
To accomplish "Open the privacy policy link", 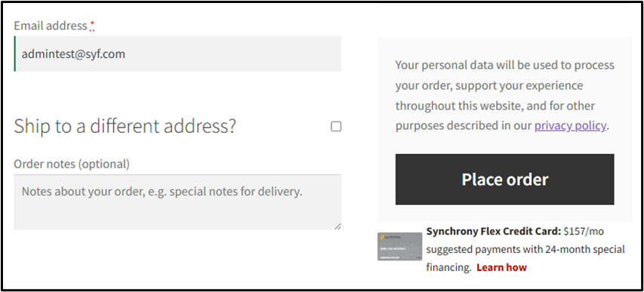I will [x=570, y=125].
